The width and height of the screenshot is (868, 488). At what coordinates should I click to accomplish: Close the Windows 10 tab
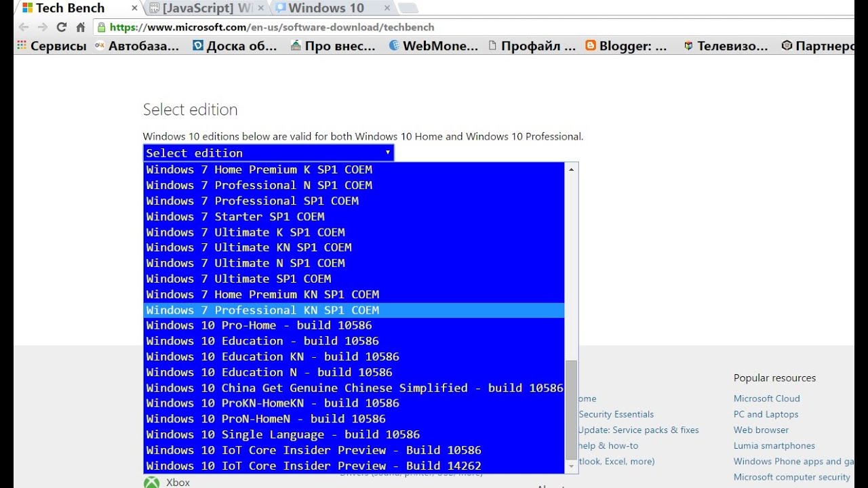point(387,8)
